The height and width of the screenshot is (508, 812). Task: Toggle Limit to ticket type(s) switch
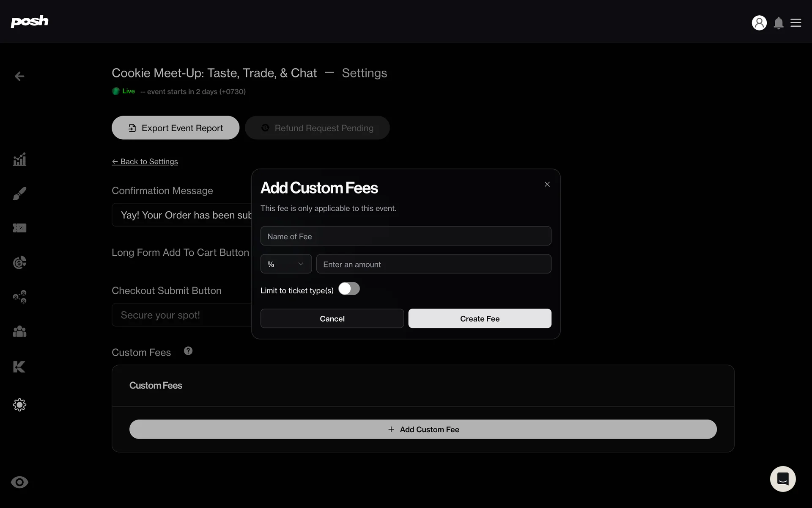[349, 289]
